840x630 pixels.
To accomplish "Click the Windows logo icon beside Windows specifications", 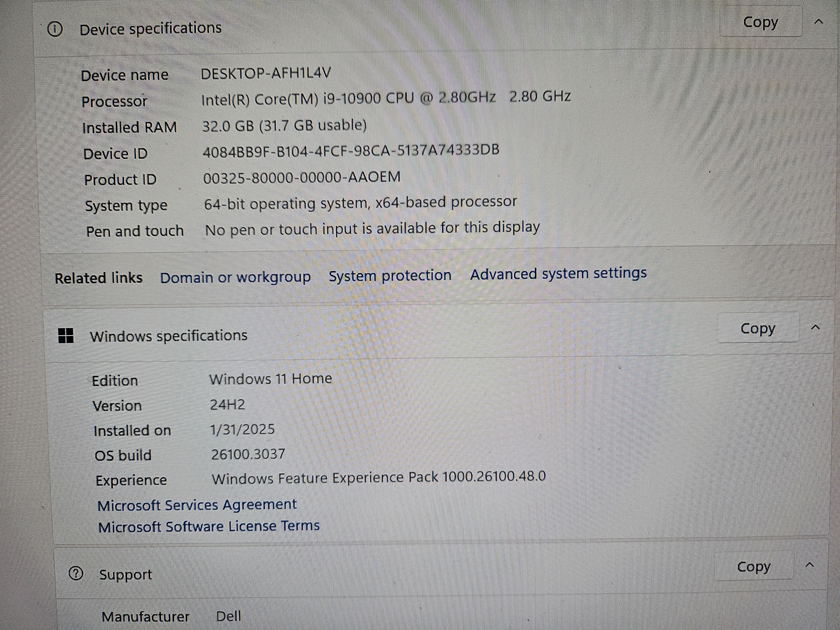I will [x=66, y=336].
